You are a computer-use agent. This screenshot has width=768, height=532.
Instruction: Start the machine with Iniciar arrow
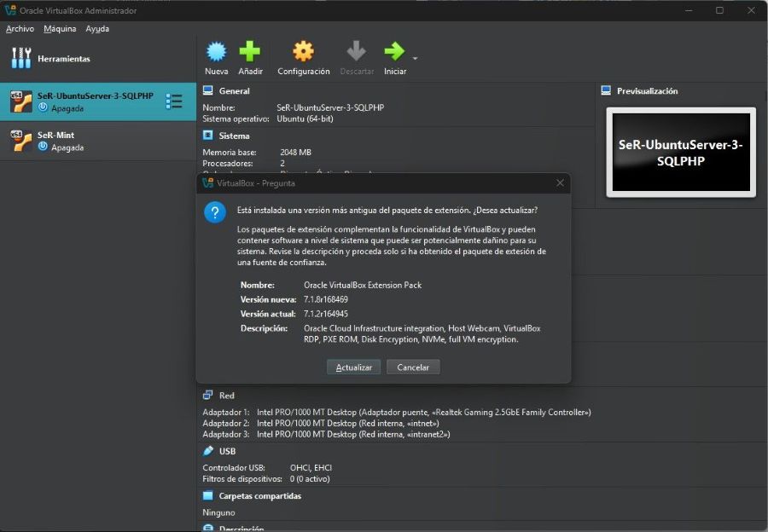coord(394,51)
